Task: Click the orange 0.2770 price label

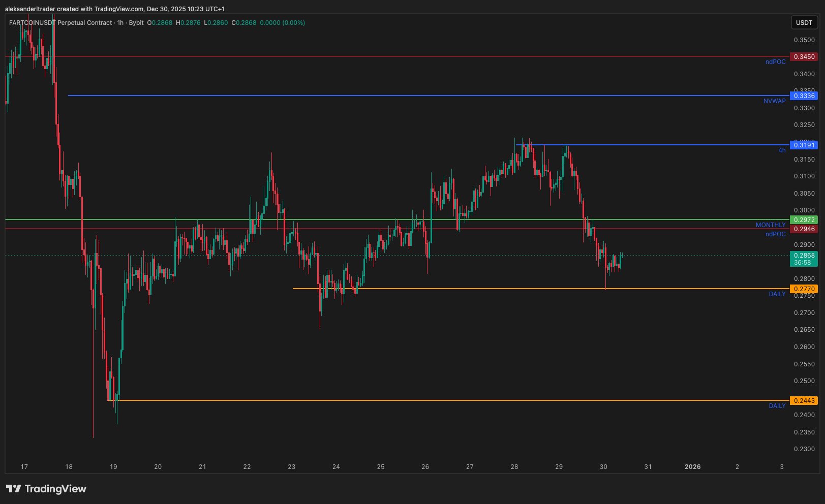Action: click(x=804, y=289)
